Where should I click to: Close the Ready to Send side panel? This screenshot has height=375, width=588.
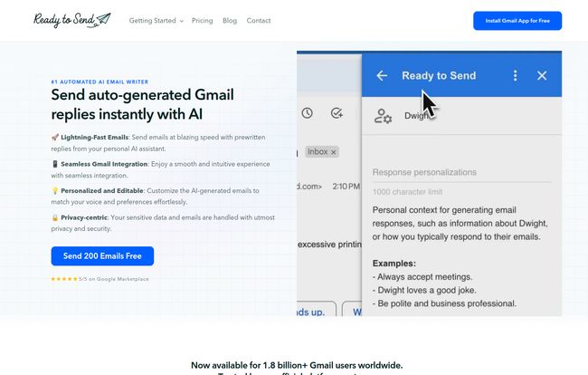tap(542, 75)
